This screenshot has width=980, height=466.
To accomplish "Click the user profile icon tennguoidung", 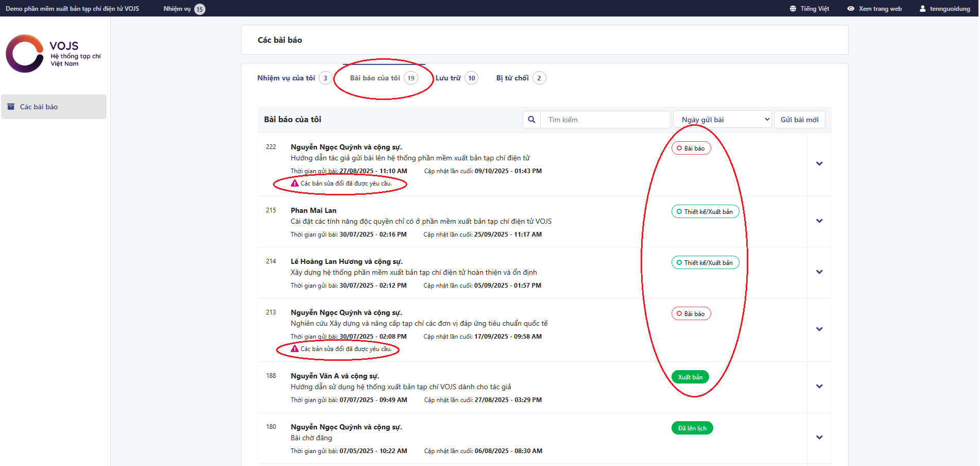I will tap(922, 9).
